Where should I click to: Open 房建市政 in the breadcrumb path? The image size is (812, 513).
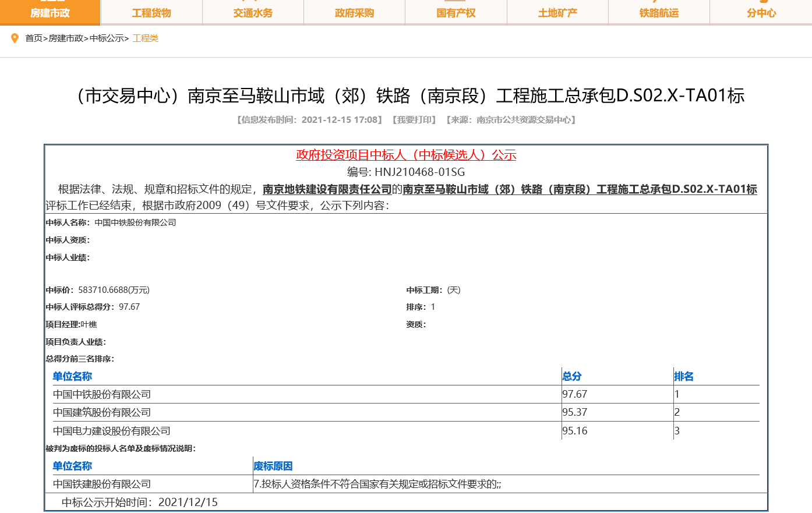(66, 38)
